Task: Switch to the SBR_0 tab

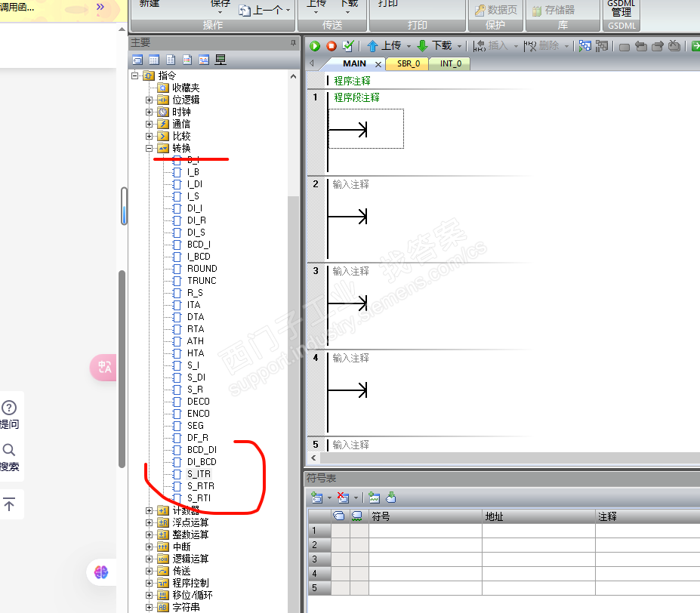Action: pos(409,64)
